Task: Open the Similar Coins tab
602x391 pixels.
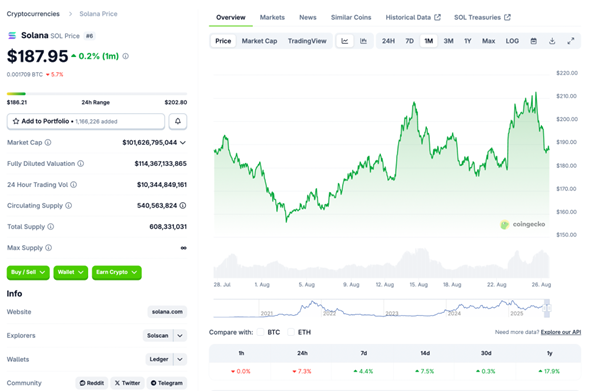Action: [351, 17]
